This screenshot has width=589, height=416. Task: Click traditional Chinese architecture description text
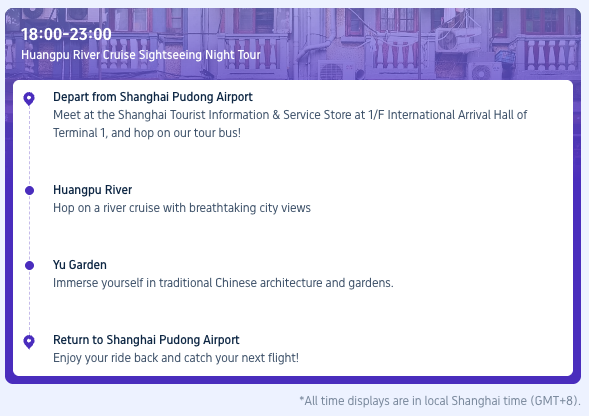tap(223, 283)
